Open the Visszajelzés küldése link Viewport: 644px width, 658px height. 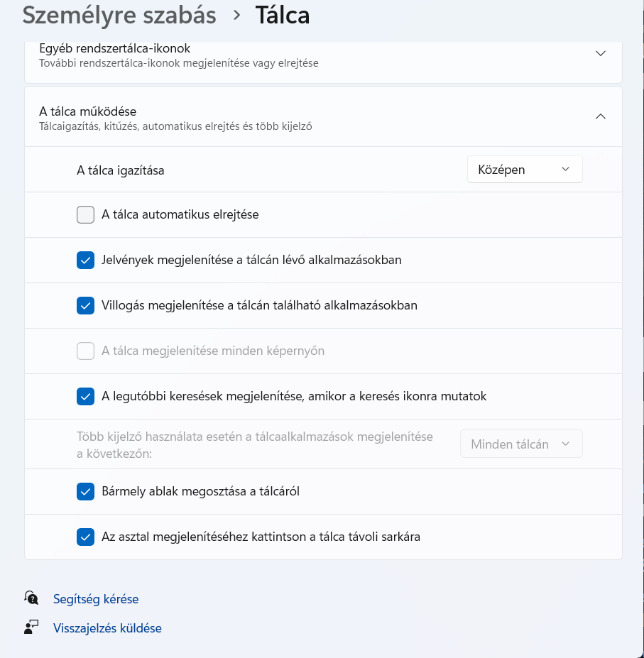click(x=107, y=628)
